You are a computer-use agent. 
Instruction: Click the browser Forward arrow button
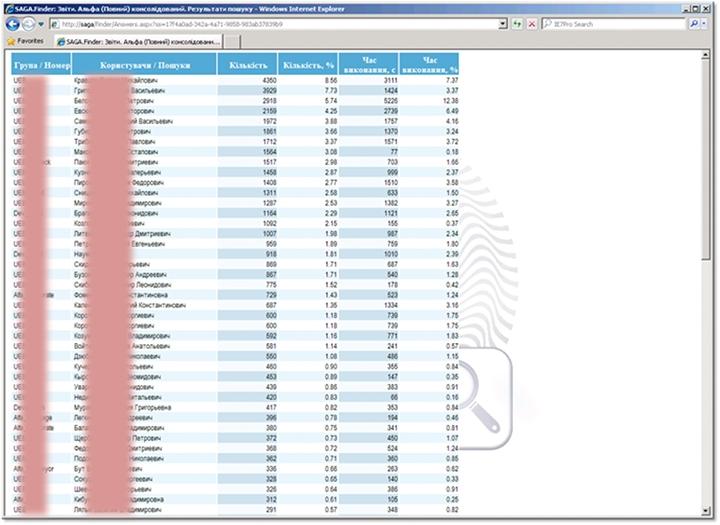27,23
